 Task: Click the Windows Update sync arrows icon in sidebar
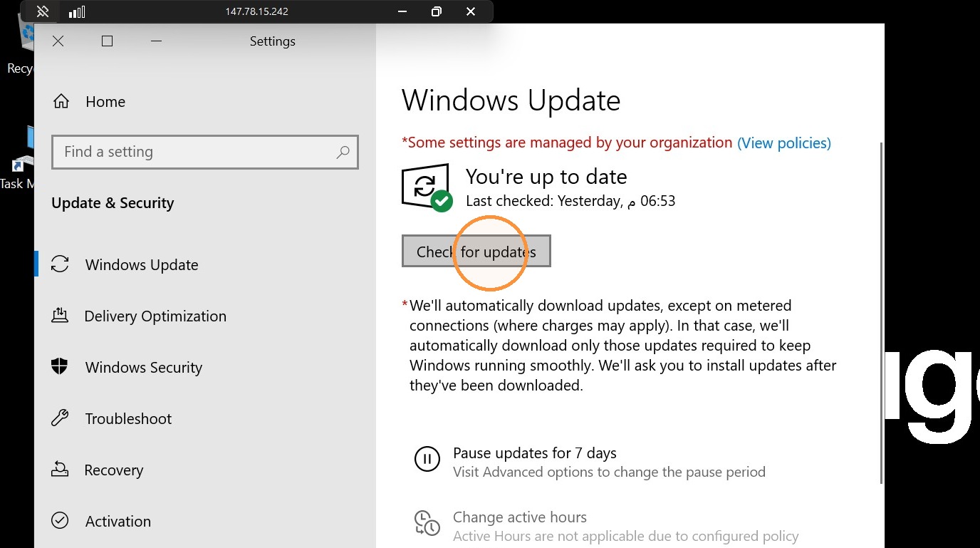[x=60, y=264]
